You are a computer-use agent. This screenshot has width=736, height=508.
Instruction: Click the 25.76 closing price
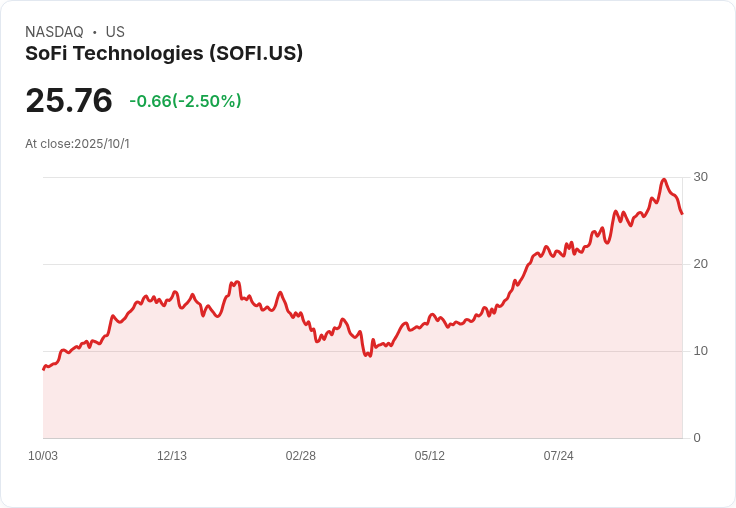pos(69,101)
